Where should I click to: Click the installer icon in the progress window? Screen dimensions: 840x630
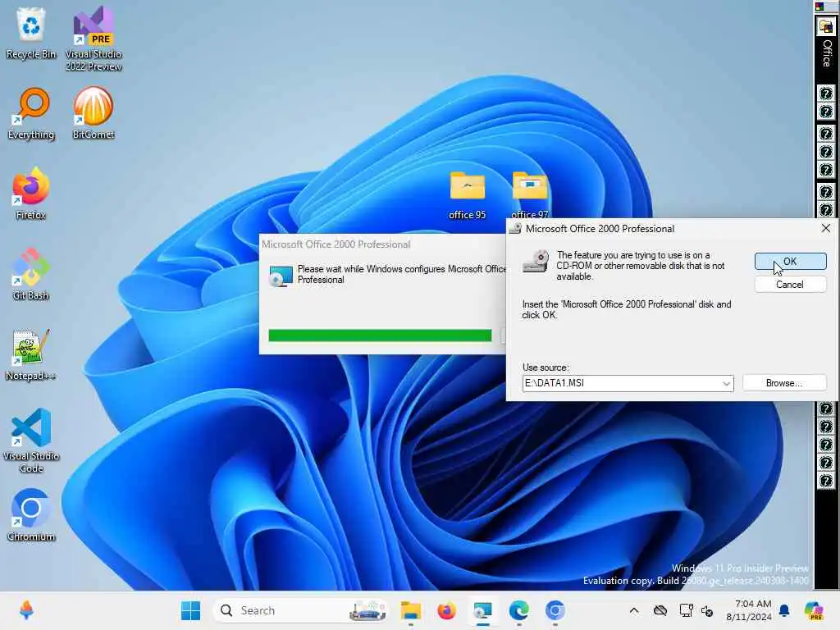[x=281, y=276]
